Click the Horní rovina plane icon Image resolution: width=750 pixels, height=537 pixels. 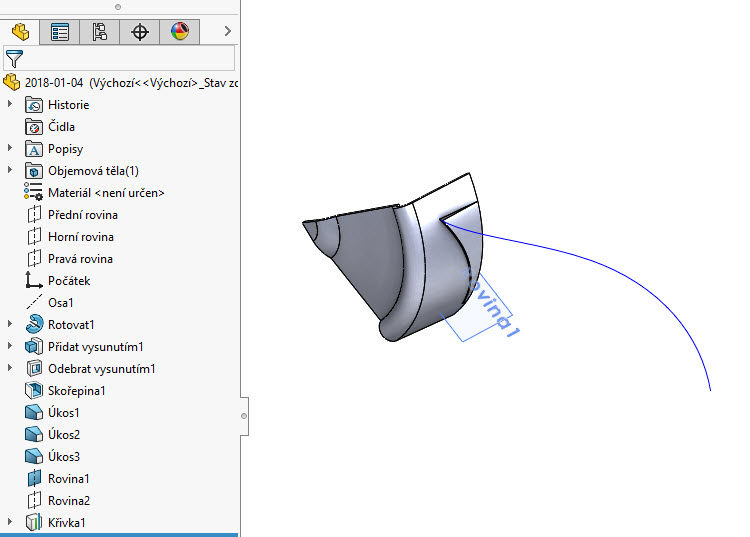coord(34,237)
